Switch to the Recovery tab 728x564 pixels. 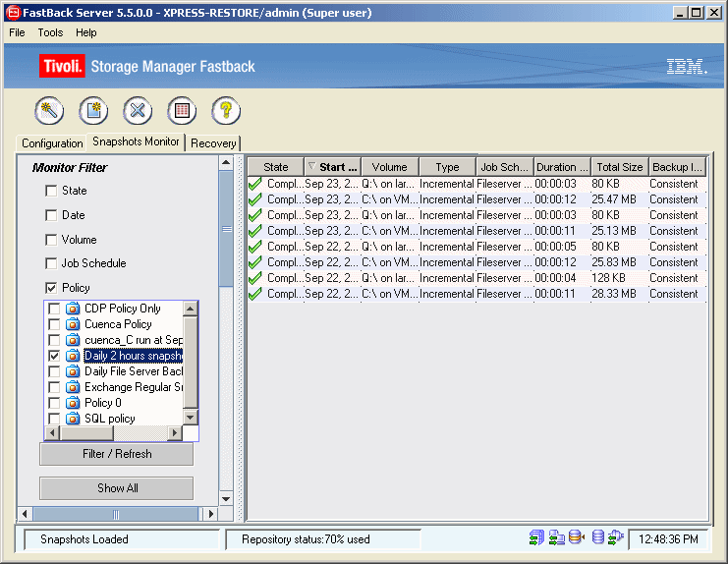[213, 143]
